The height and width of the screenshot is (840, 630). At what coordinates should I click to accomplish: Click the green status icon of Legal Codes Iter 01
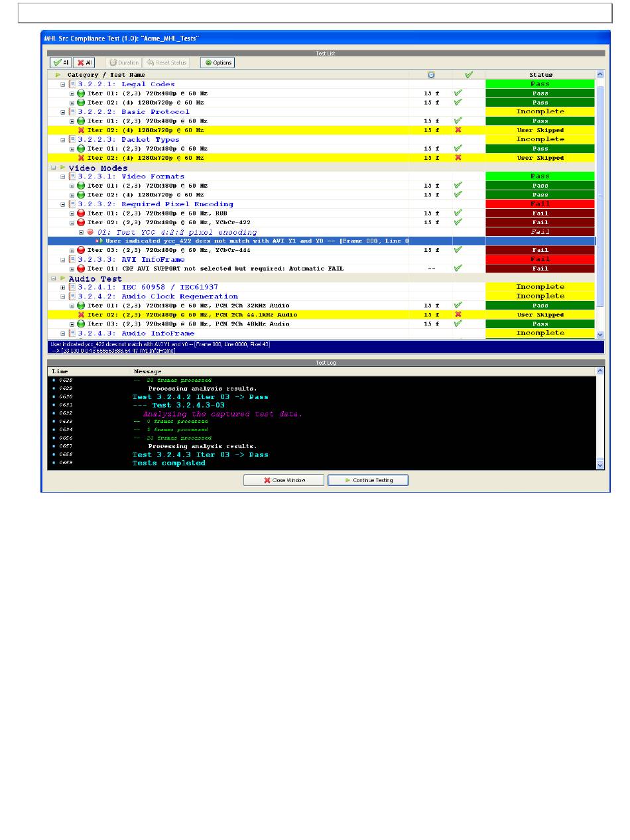[x=81, y=93]
